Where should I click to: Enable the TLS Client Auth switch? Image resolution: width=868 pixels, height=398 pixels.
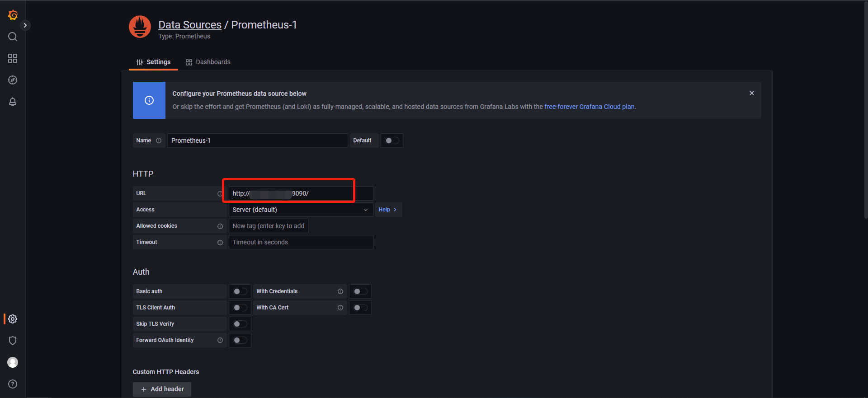coord(240,308)
